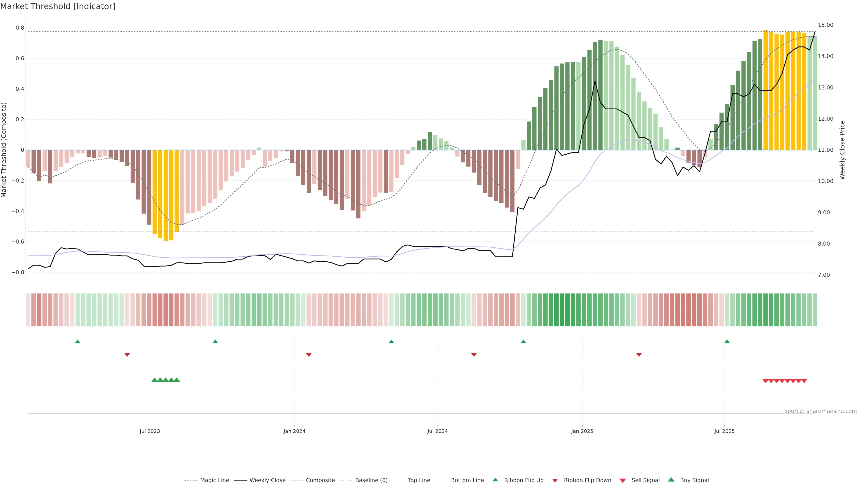Toggle Top Line legend entry
Image resolution: width=868 pixels, height=488 pixels.
(x=419, y=480)
